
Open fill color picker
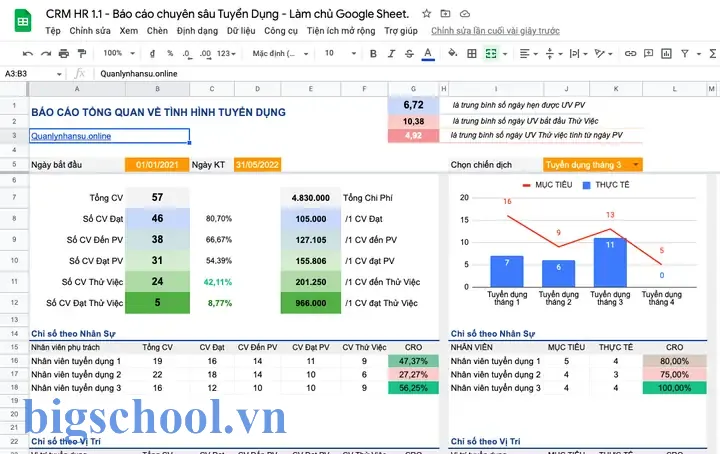pyautogui.click(x=453, y=53)
